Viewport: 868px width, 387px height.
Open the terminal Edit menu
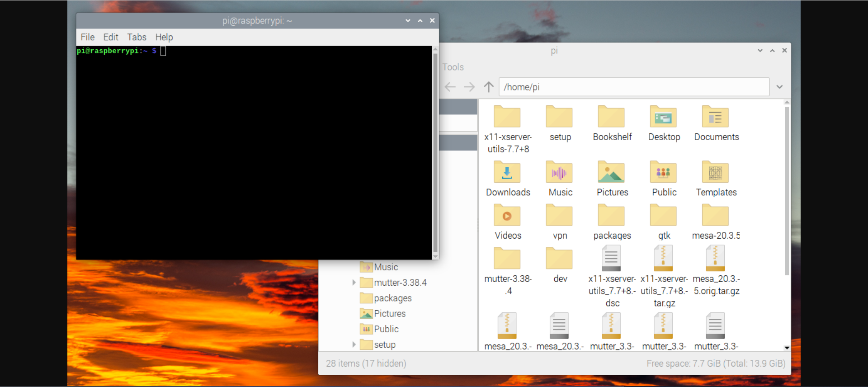[x=111, y=37]
